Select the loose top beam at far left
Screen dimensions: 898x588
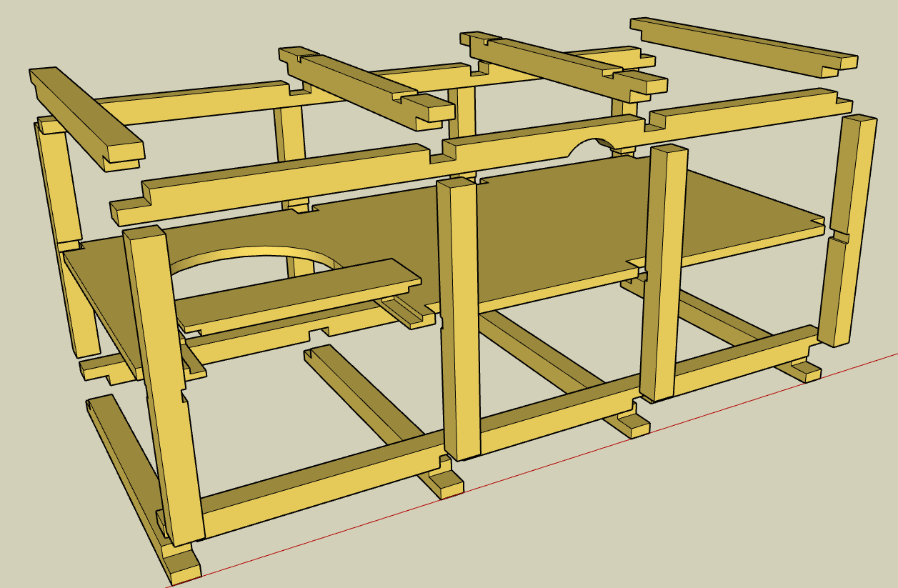pos(86,119)
